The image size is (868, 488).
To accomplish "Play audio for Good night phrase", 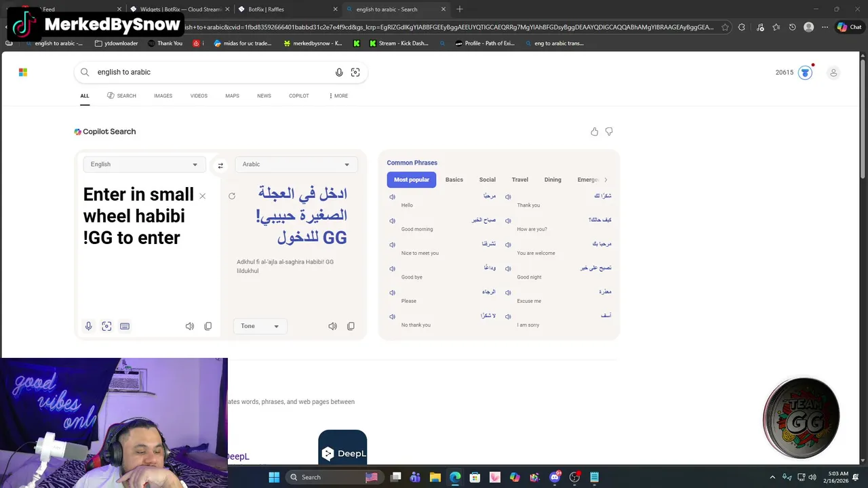I will (508, 269).
